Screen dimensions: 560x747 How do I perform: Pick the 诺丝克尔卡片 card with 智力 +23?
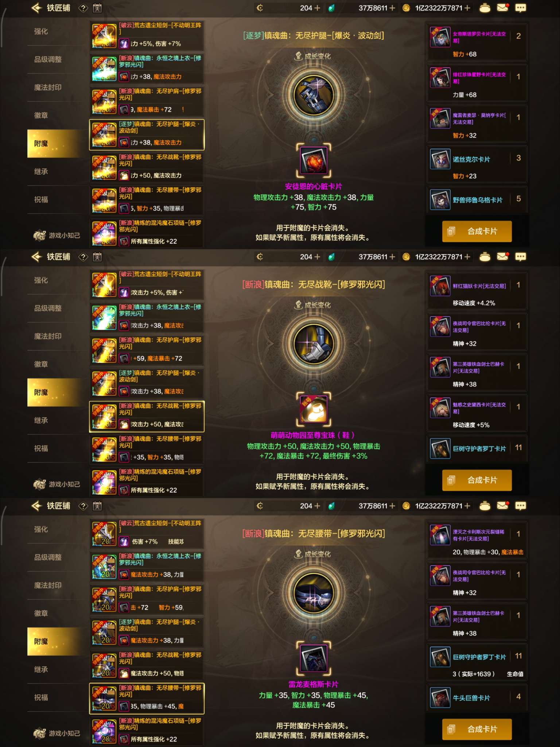[477, 164]
